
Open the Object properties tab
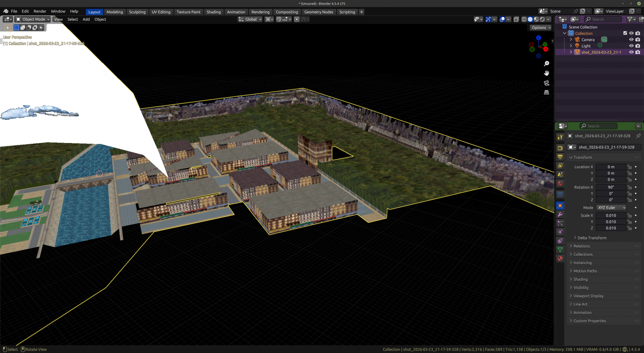click(x=560, y=205)
